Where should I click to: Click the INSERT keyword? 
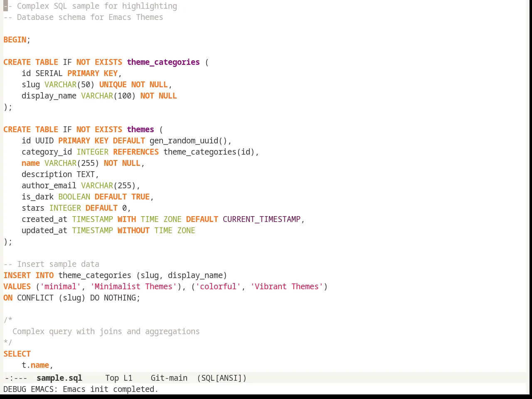click(17, 276)
